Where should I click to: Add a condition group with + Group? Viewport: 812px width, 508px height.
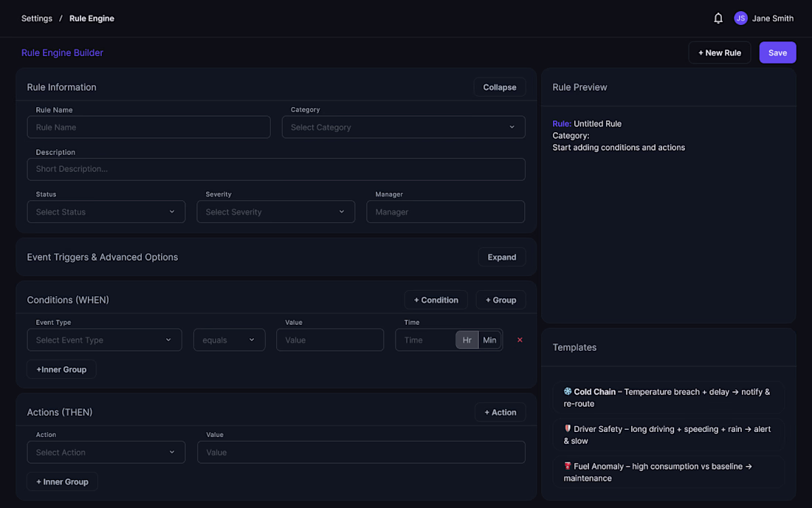[x=500, y=300]
